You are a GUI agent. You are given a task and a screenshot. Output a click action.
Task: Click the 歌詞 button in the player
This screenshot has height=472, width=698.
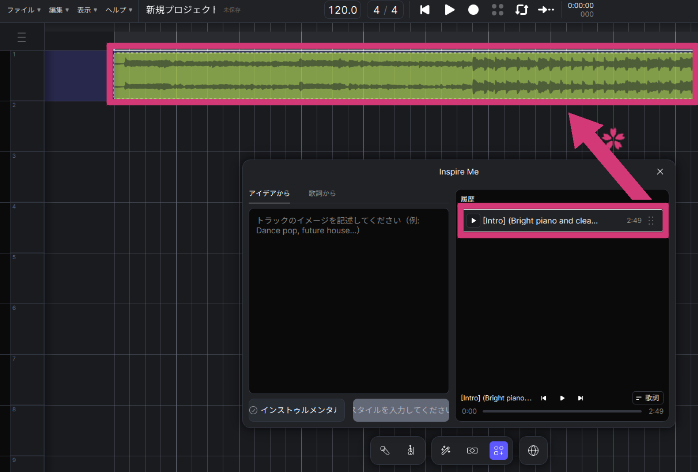click(648, 398)
